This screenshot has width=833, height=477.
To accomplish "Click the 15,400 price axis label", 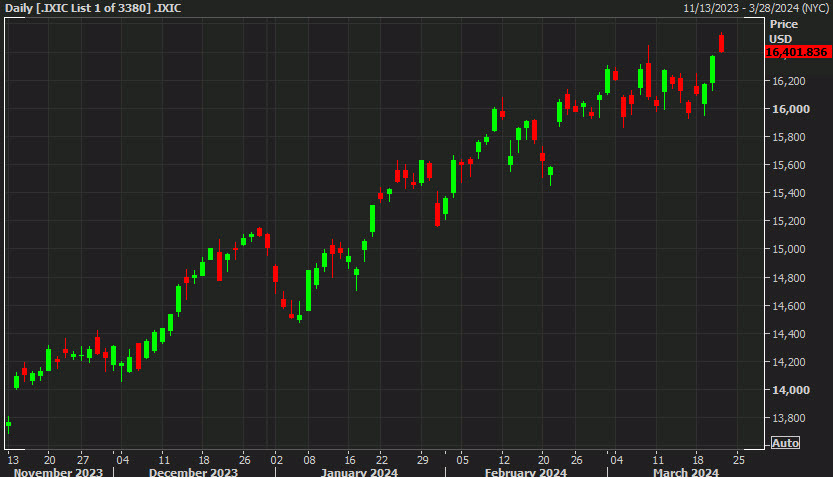I will coord(788,193).
